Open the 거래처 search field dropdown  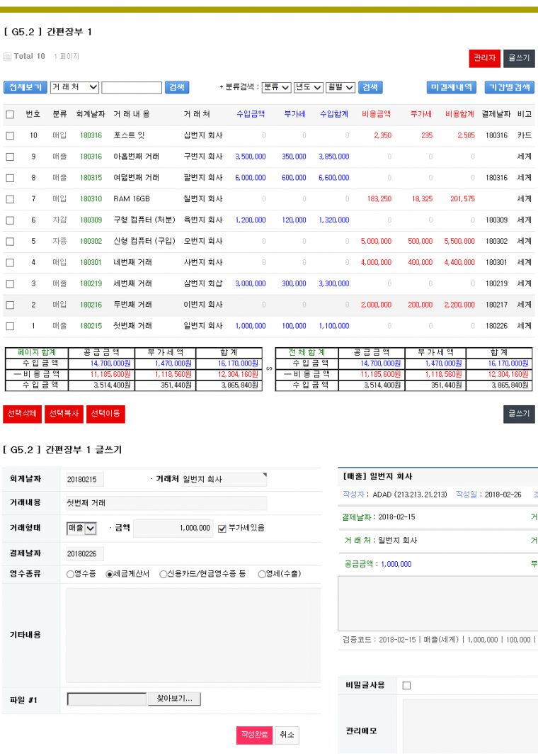tap(74, 87)
